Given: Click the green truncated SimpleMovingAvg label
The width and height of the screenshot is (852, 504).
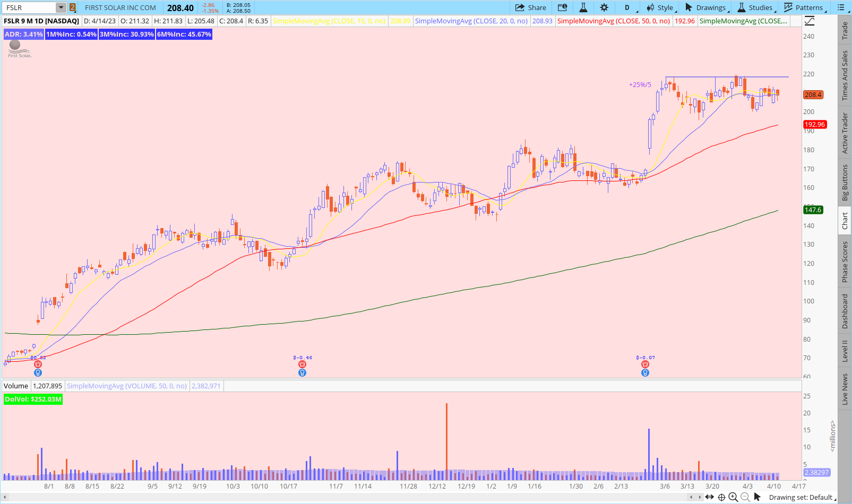Looking at the screenshot, I should [x=743, y=21].
